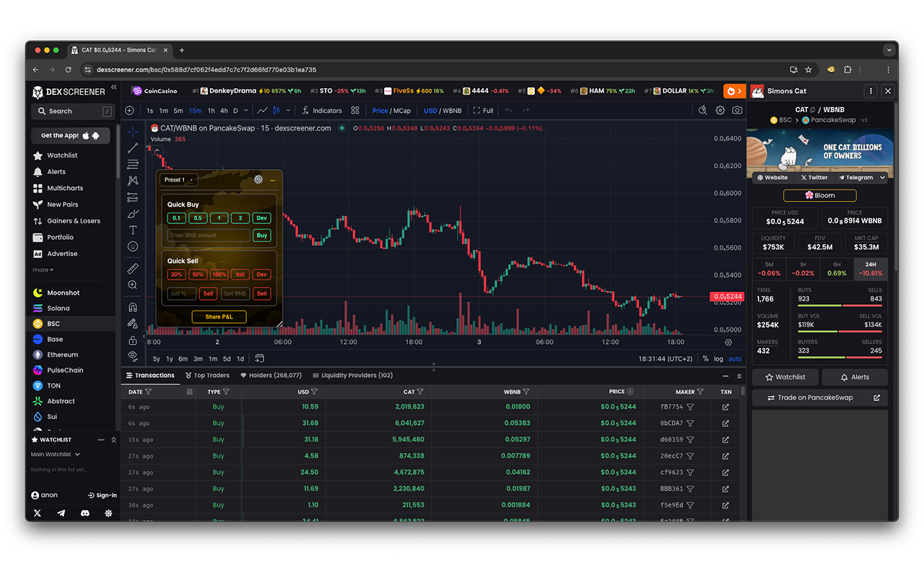Click the Quick Buy 0.5 button

tap(198, 217)
